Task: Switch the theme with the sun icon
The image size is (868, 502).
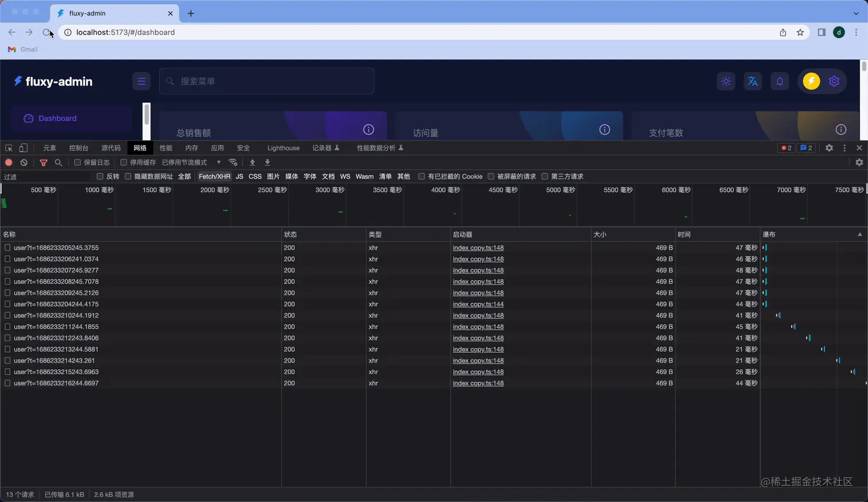Action: [x=726, y=81]
